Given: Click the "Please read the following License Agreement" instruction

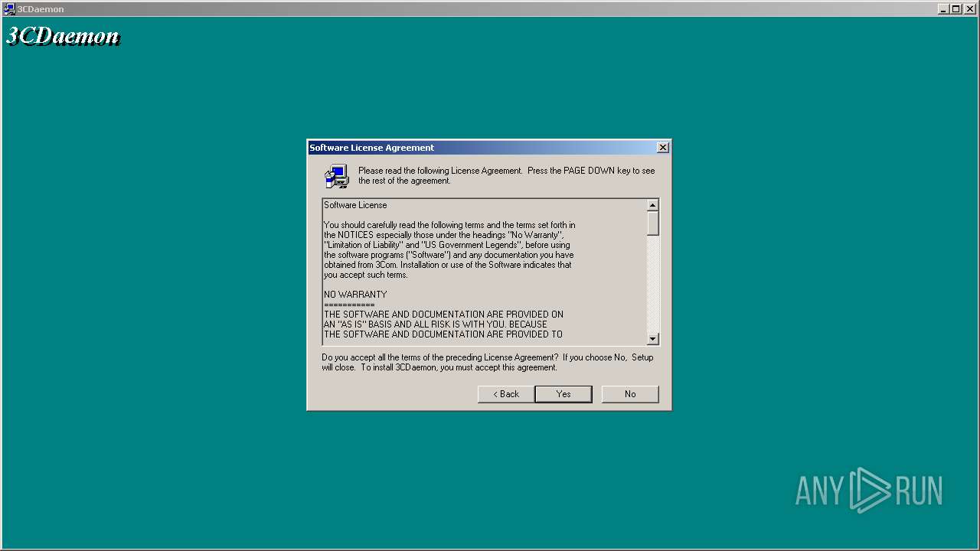Looking at the screenshot, I should coord(507,176).
